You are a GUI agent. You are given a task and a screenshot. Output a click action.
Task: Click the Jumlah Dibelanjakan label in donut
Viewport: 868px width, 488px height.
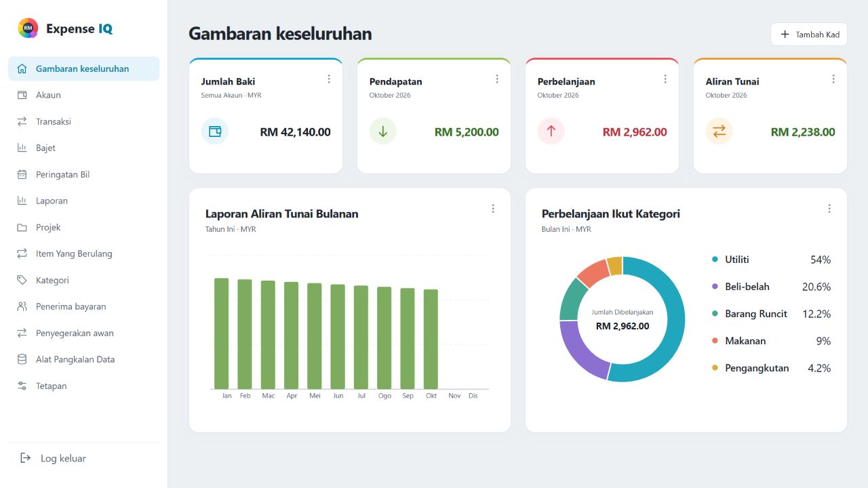coord(623,312)
